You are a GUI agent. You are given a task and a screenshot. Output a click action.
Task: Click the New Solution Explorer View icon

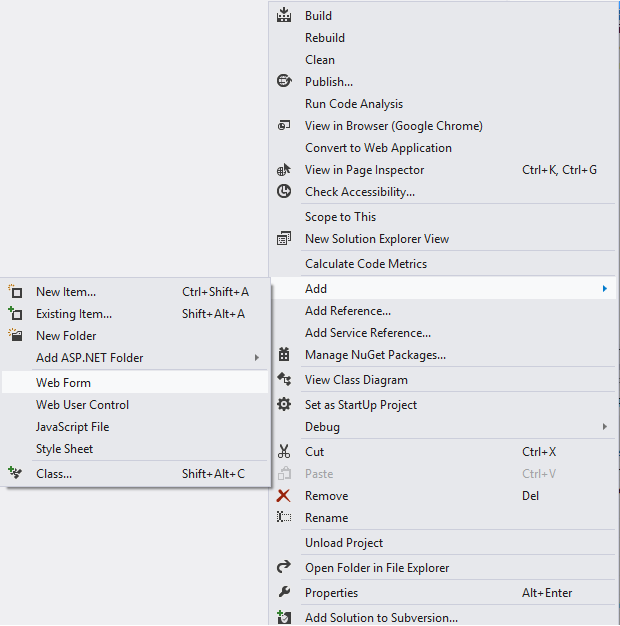click(284, 238)
